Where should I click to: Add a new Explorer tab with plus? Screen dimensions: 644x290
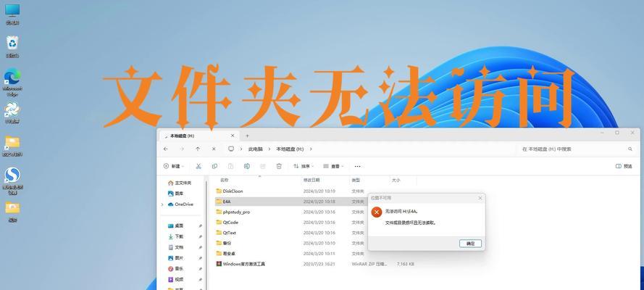(247, 136)
